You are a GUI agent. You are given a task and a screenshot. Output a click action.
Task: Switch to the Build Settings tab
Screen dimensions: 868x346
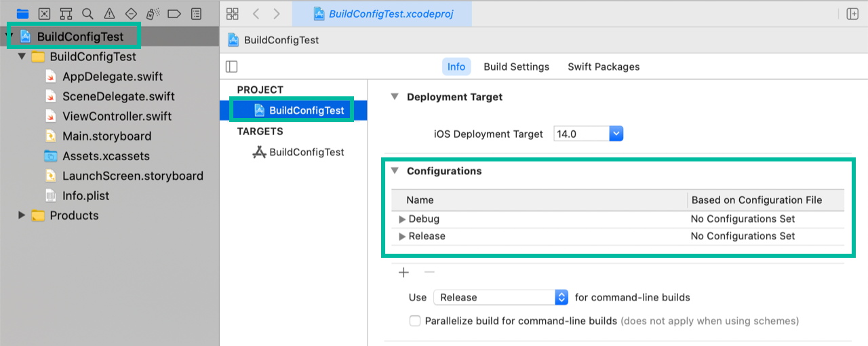click(x=516, y=66)
